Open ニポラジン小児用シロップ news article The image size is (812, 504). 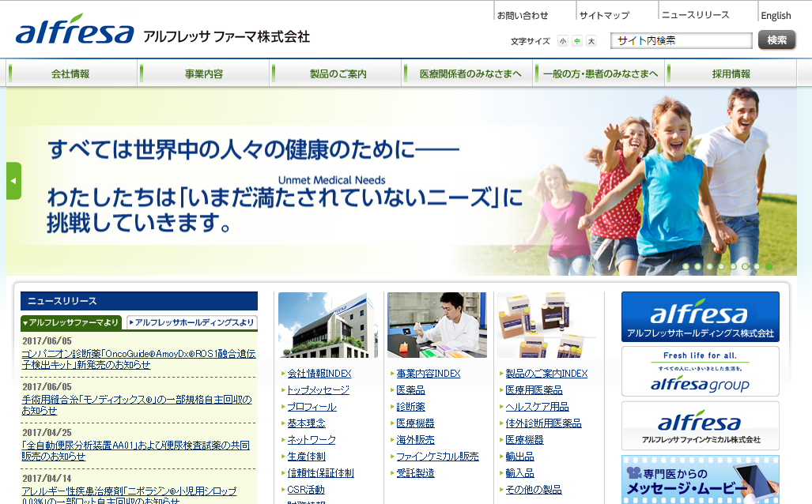coord(130,495)
